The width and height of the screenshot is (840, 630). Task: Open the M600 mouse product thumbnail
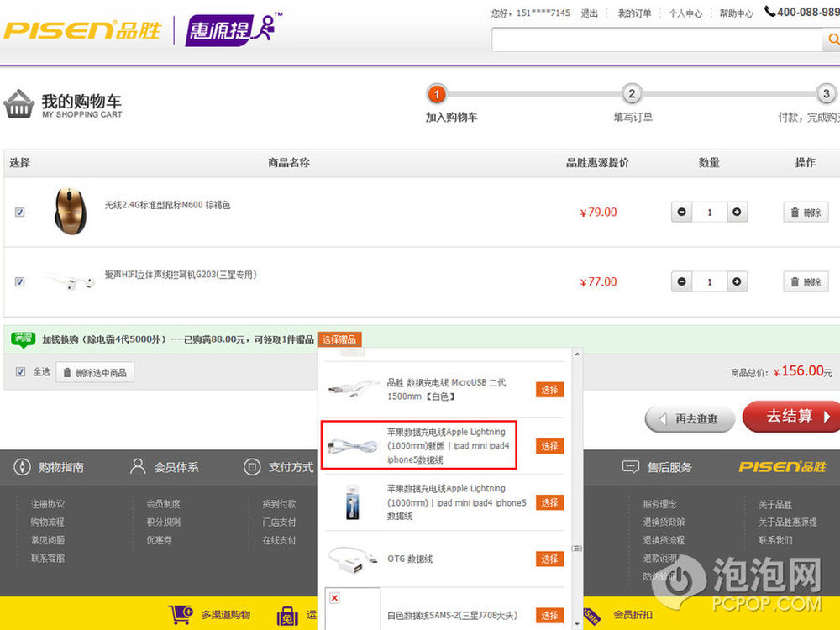[x=70, y=211]
